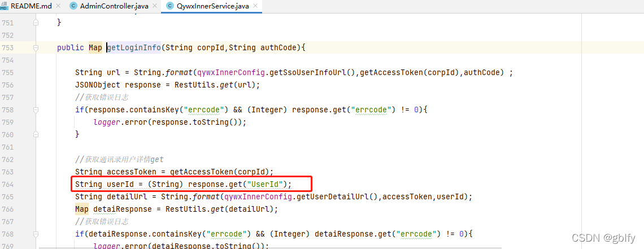This screenshot has height=249, width=644.
Task: Collapse the getLoginInfo method at line 753
Action: point(36,48)
